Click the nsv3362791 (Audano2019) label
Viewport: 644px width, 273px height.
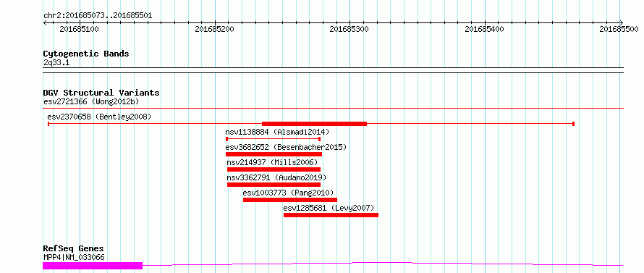coord(276,177)
